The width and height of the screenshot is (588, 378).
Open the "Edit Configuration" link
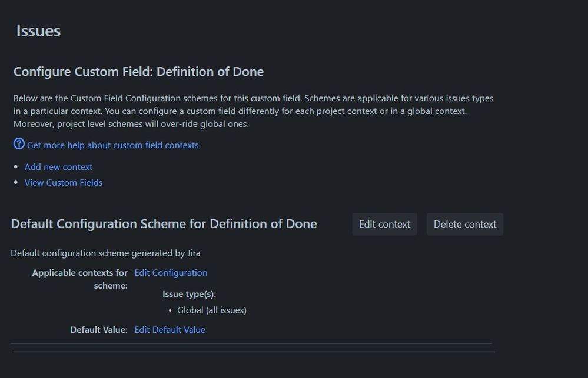pyautogui.click(x=171, y=273)
